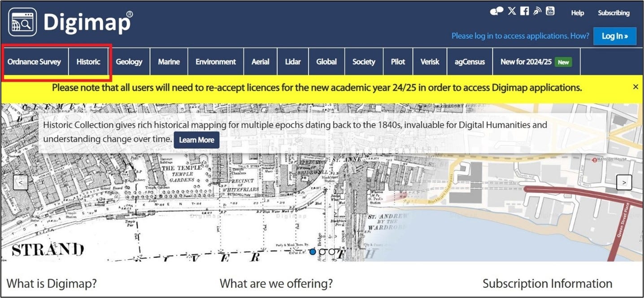Image resolution: width=644 pixels, height=298 pixels.
Task: Open the Verisk tab
Action: pyautogui.click(x=430, y=61)
